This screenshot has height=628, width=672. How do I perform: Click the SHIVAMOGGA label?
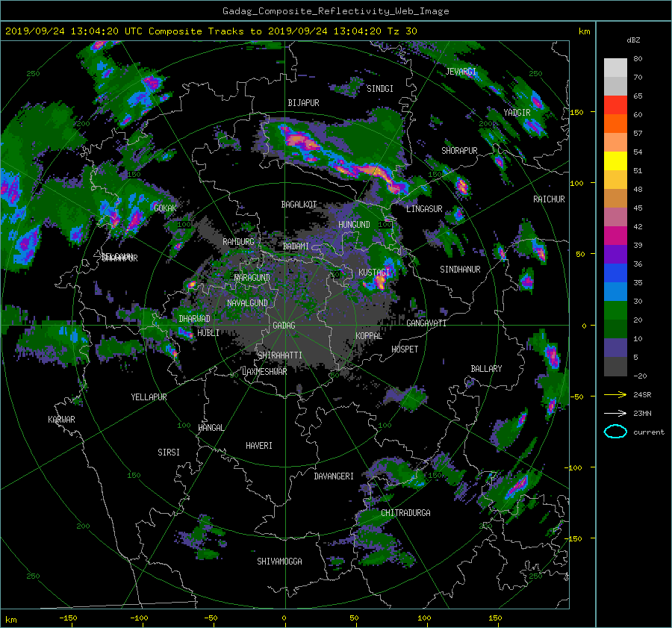coord(279,562)
